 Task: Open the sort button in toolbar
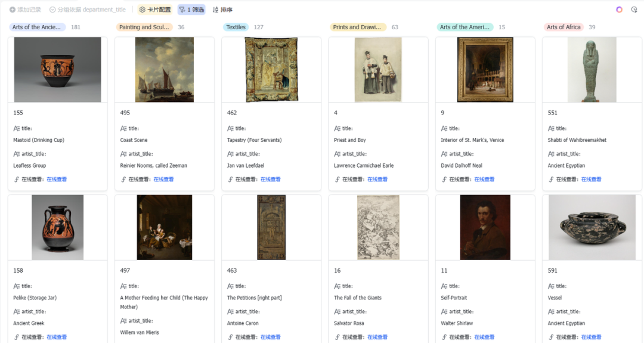(222, 10)
